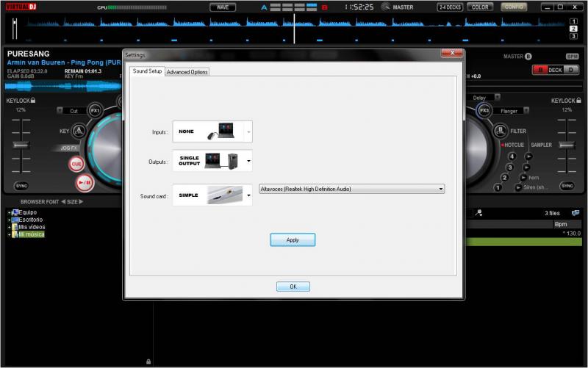The image size is (588, 368).
Task: Click the Bpm column header
Action: tap(567, 224)
